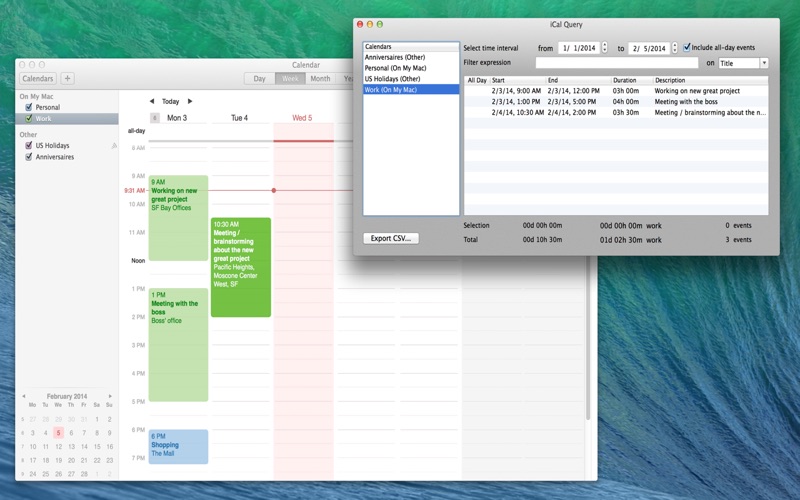
Task: Select row Working on new great project
Action: [616, 91]
